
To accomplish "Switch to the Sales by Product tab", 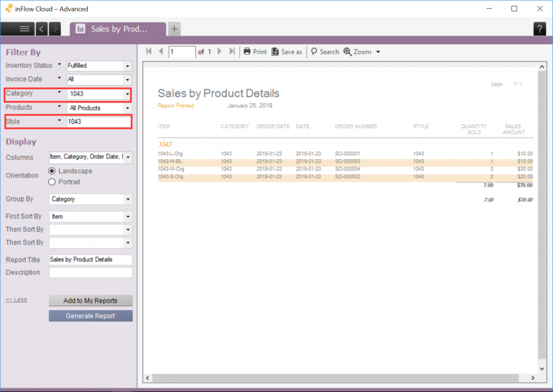I will pyautogui.click(x=117, y=29).
